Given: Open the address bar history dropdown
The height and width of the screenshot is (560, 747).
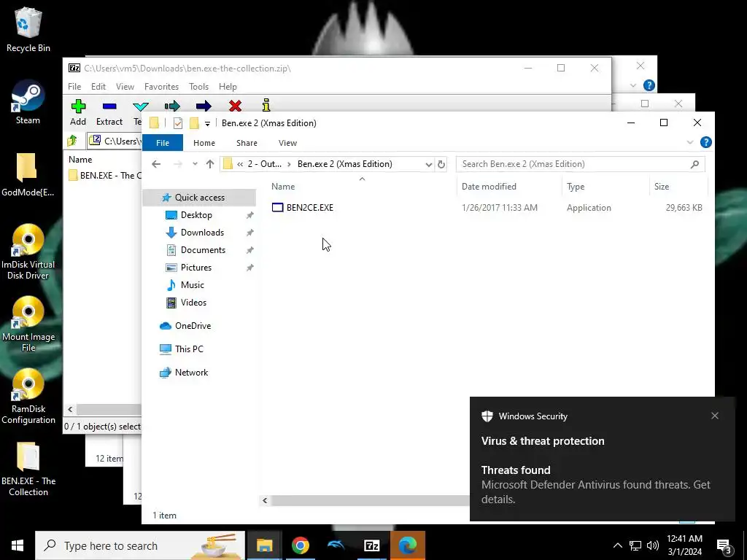Looking at the screenshot, I should click(x=428, y=164).
